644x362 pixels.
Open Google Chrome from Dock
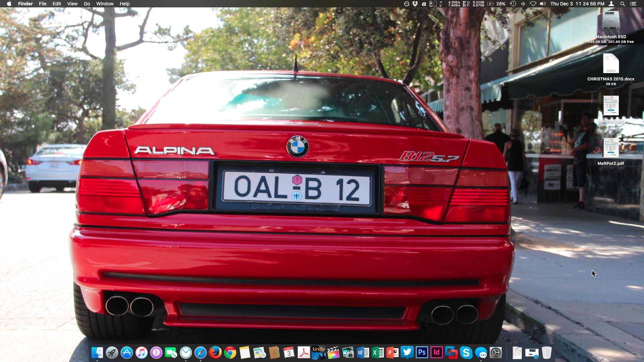click(230, 353)
